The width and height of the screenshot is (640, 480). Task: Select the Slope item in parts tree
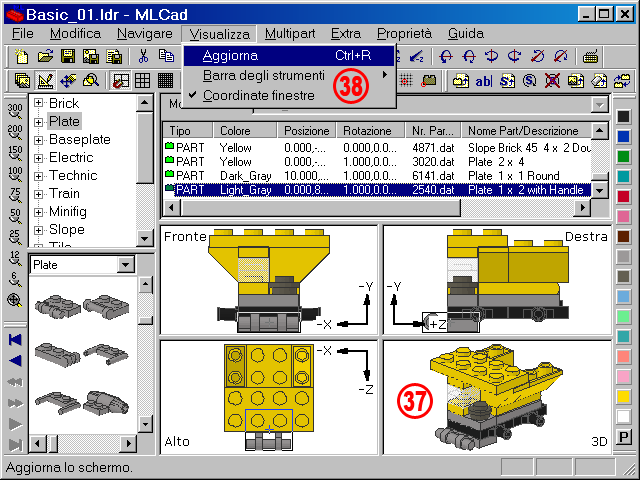[x=67, y=229]
